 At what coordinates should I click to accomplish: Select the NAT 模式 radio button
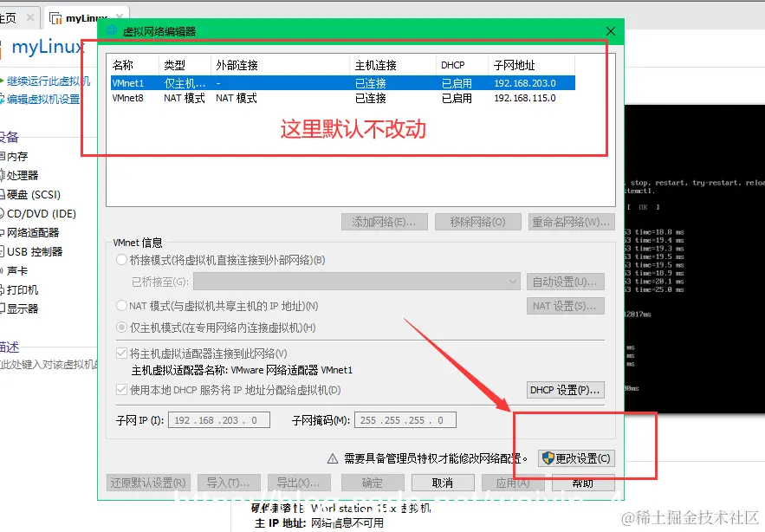tap(120, 305)
